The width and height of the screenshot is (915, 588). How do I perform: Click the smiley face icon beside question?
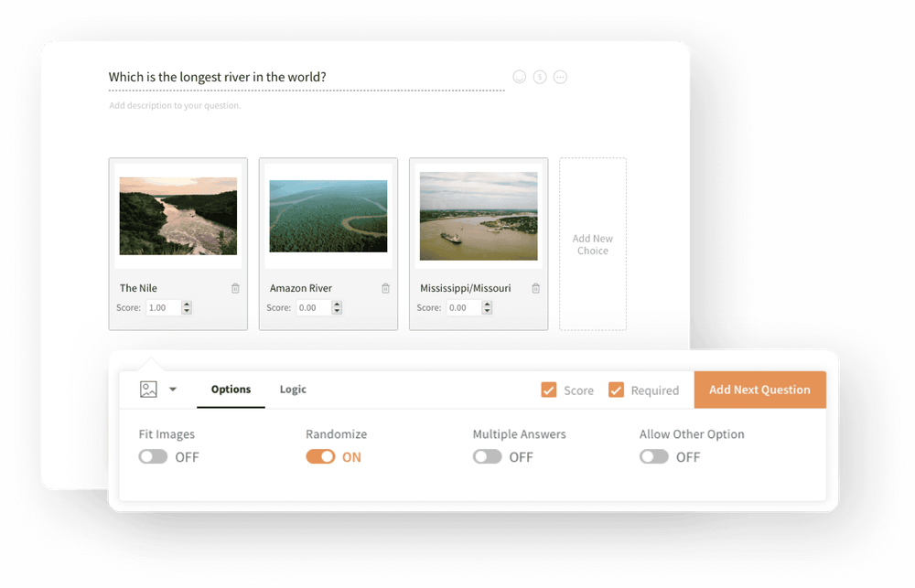pyautogui.click(x=520, y=77)
